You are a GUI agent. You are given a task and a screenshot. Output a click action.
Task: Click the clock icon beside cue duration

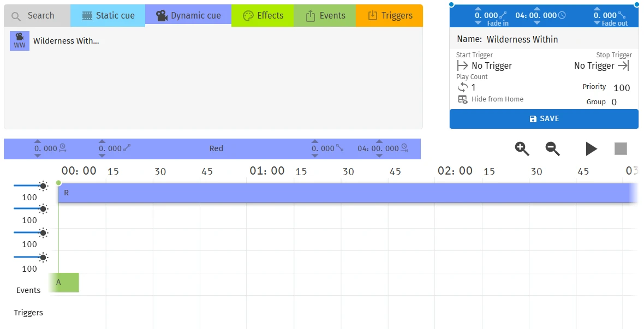[562, 15]
